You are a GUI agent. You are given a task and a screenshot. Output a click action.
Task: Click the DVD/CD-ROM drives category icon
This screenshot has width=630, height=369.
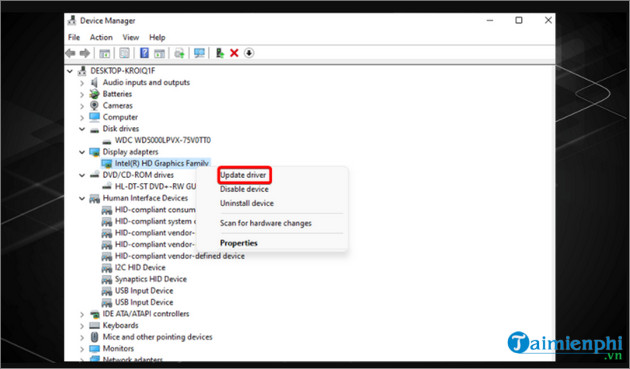point(94,175)
